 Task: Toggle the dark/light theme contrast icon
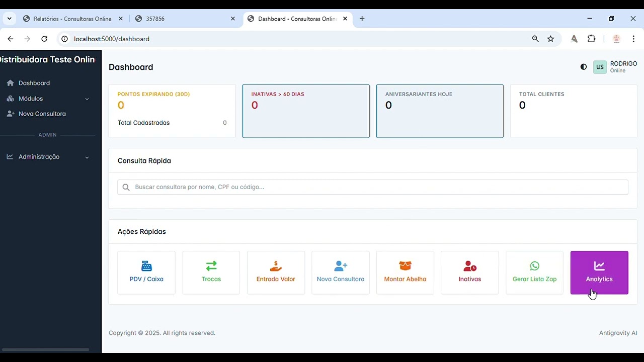point(584,67)
